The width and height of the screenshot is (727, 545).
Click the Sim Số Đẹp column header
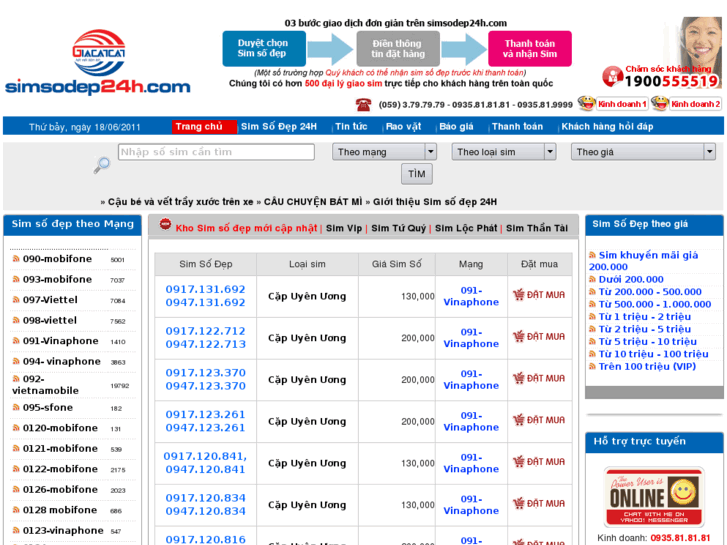205,264
